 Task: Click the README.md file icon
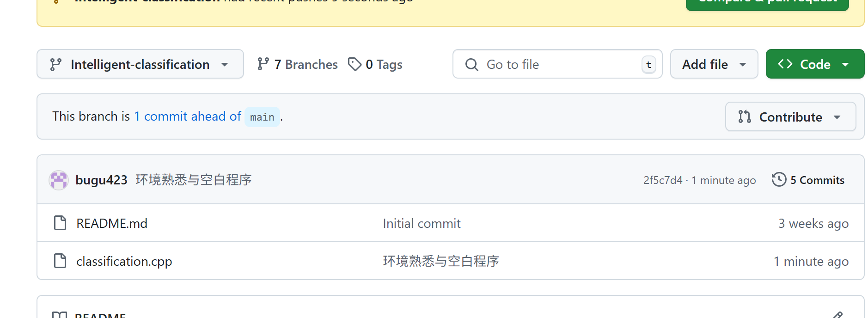coord(60,223)
